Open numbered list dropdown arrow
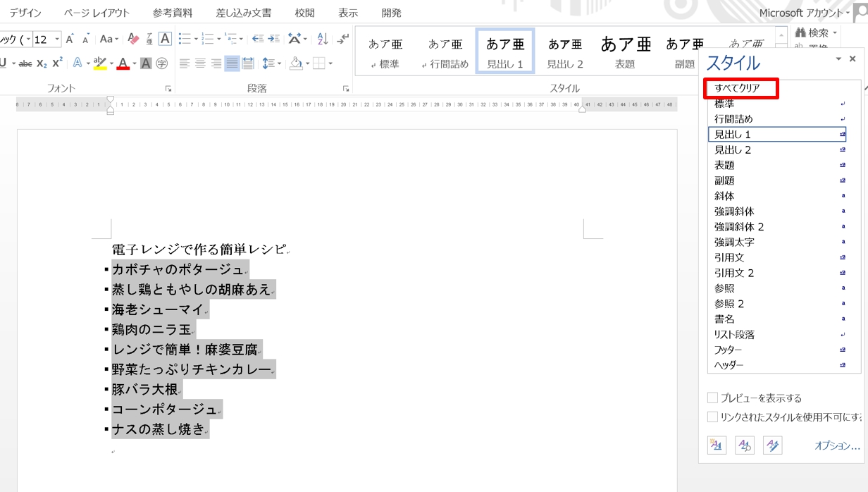The width and height of the screenshot is (868, 492). point(218,39)
